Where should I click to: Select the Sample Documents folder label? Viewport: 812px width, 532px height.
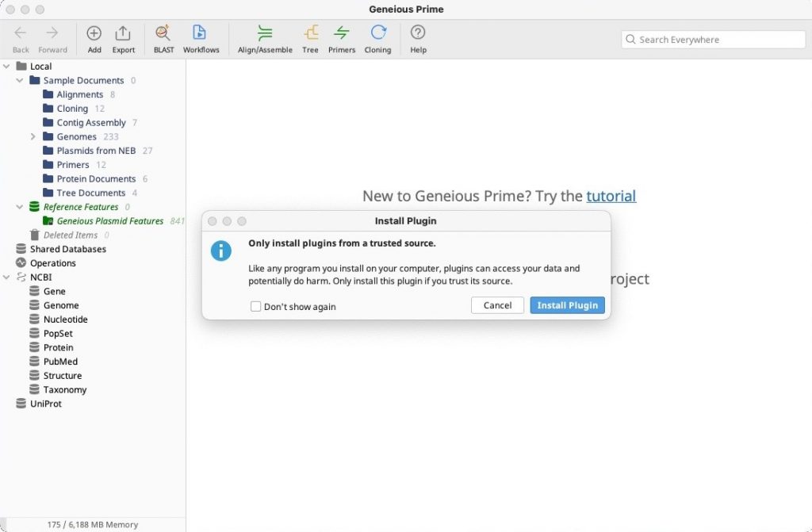[83, 80]
